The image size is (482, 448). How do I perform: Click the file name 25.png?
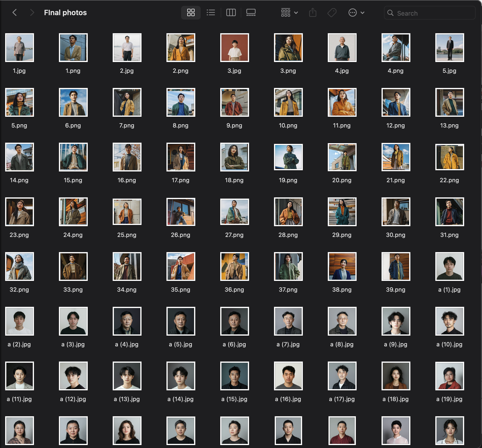point(127,235)
